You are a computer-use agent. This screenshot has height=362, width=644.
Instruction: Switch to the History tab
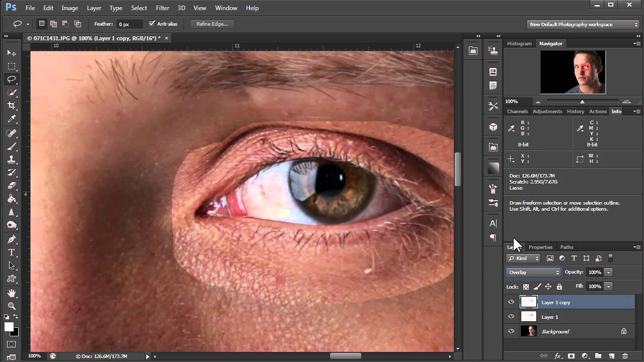click(x=576, y=112)
